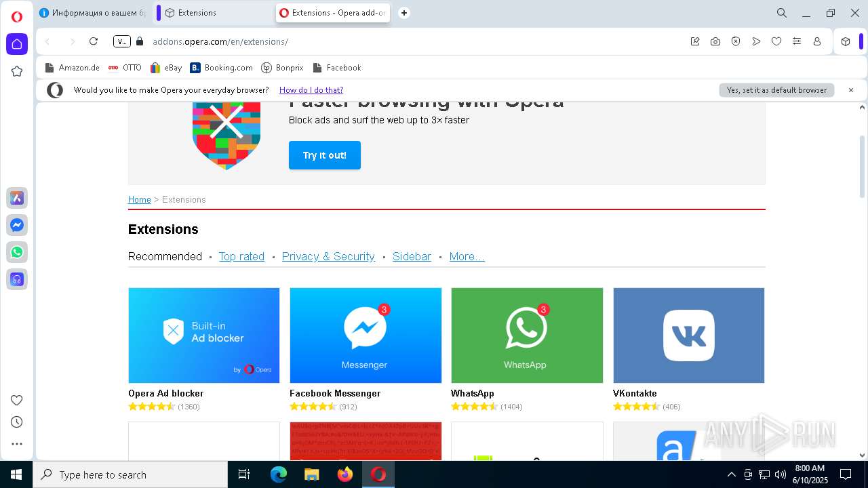Open Messenger in the sidebar
The width and height of the screenshot is (868, 488).
point(17,225)
